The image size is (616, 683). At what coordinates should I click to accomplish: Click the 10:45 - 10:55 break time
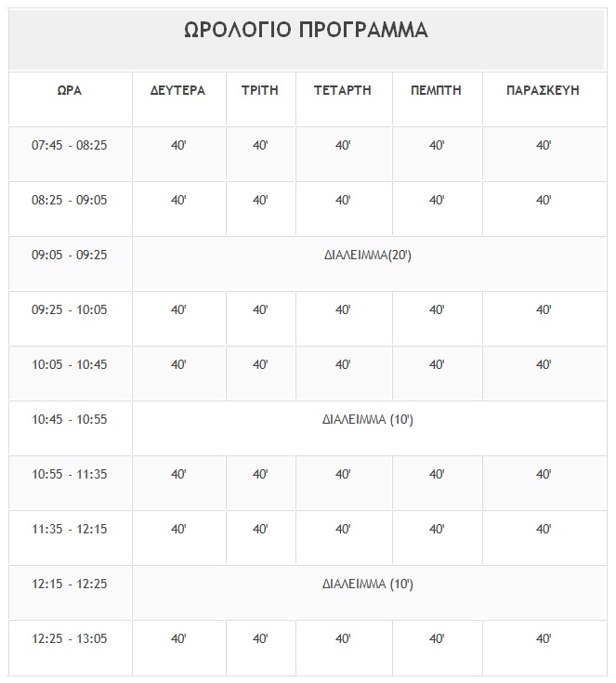[70, 420]
